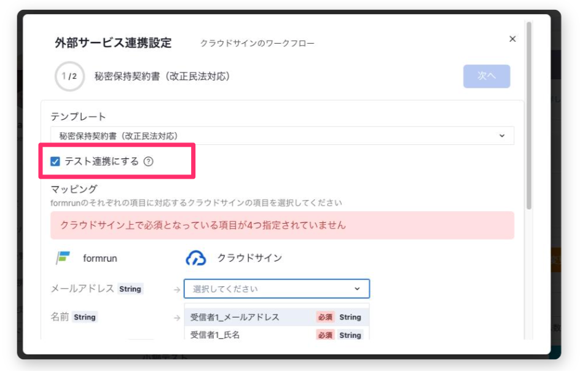
Task: Click the arrow icon in 名前 row
Action: pyautogui.click(x=177, y=318)
